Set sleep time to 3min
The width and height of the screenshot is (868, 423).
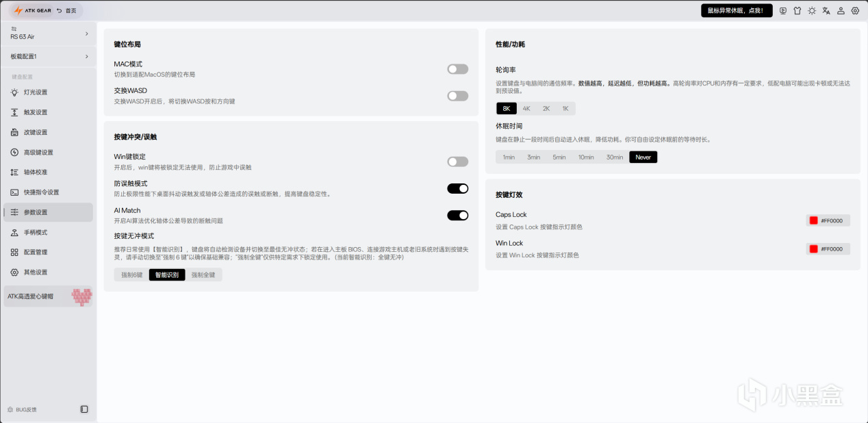[534, 157]
